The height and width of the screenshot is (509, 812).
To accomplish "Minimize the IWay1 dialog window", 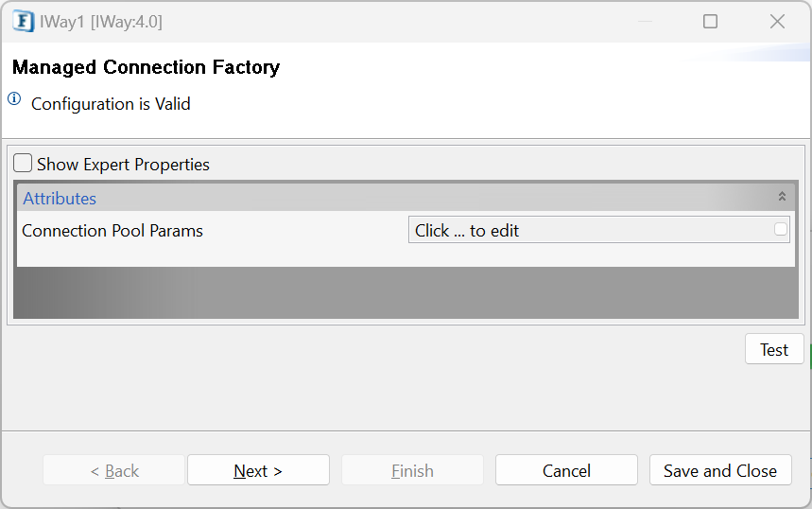I will click(645, 21).
